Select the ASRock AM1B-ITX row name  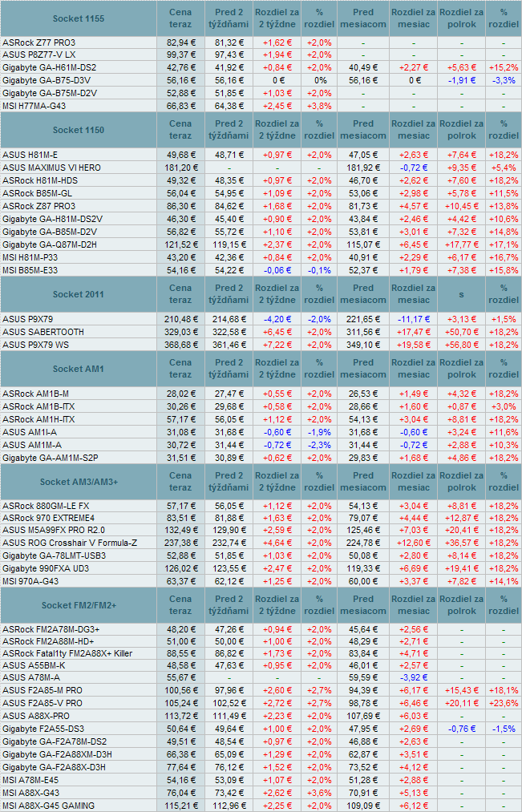pos(38,406)
